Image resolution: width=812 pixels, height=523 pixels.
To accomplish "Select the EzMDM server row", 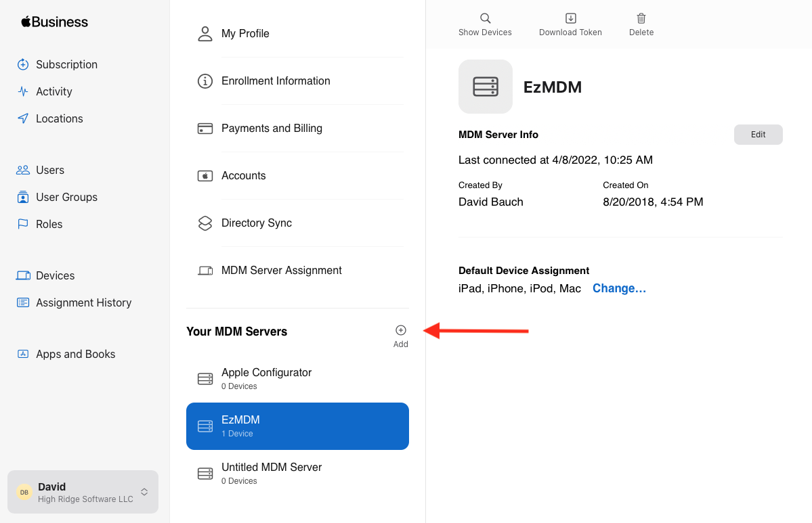I will [297, 426].
